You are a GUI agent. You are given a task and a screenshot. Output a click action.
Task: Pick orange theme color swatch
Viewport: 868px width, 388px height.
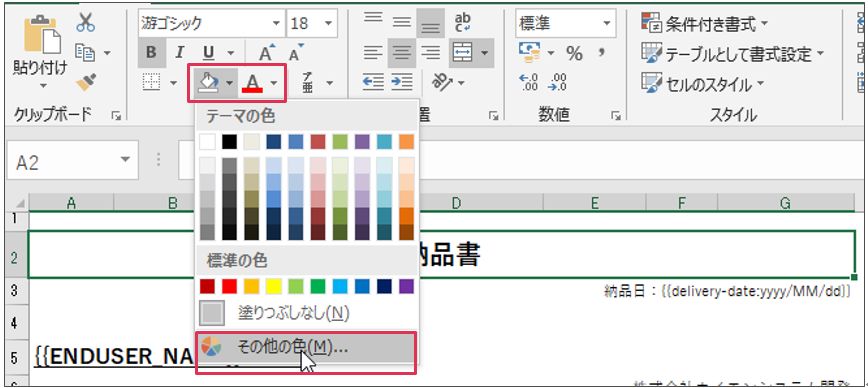(406, 142)
